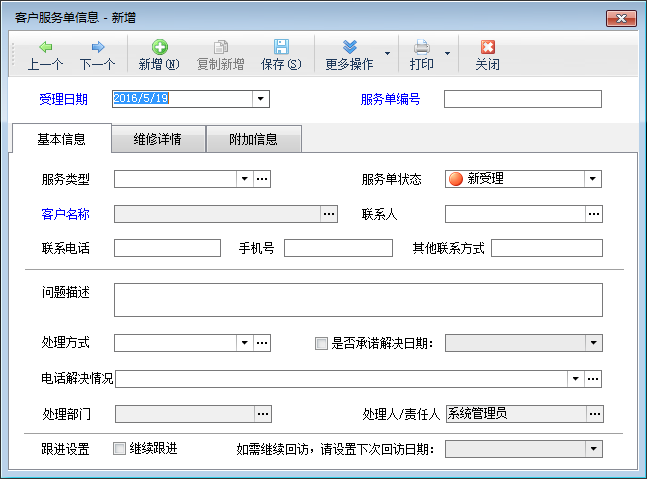Image resolution: width=647 pixels, height=479 pixels.
Task: Click the 关闭 (close) red toolbar icon
Action: [x=487, y=47]
